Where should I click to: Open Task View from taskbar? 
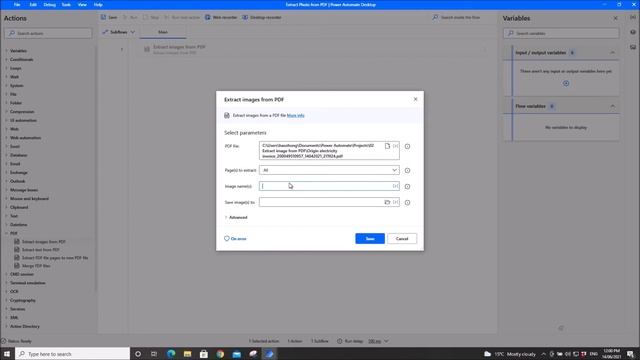(x=154, y=354)
